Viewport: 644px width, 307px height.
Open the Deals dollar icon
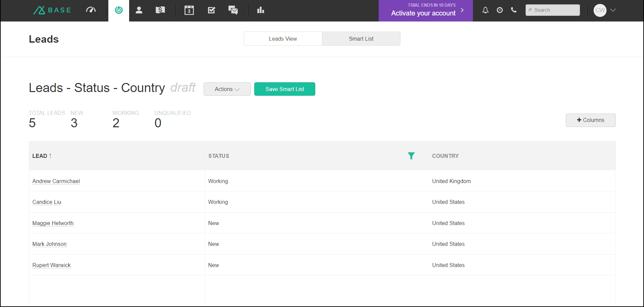click(x=160, y=10)
